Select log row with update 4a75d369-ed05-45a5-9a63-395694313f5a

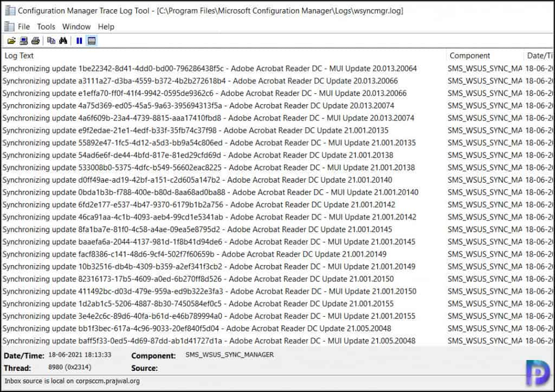pos(277,106)
